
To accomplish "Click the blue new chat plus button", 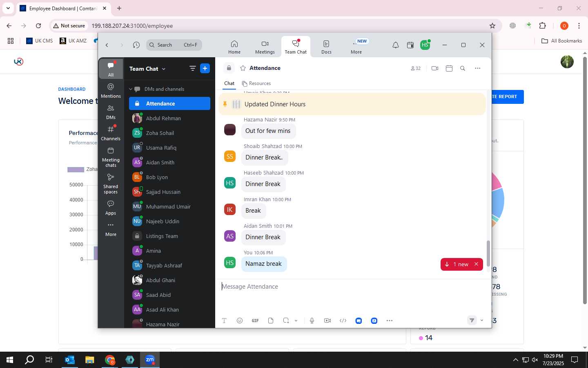I will [205, 68].
